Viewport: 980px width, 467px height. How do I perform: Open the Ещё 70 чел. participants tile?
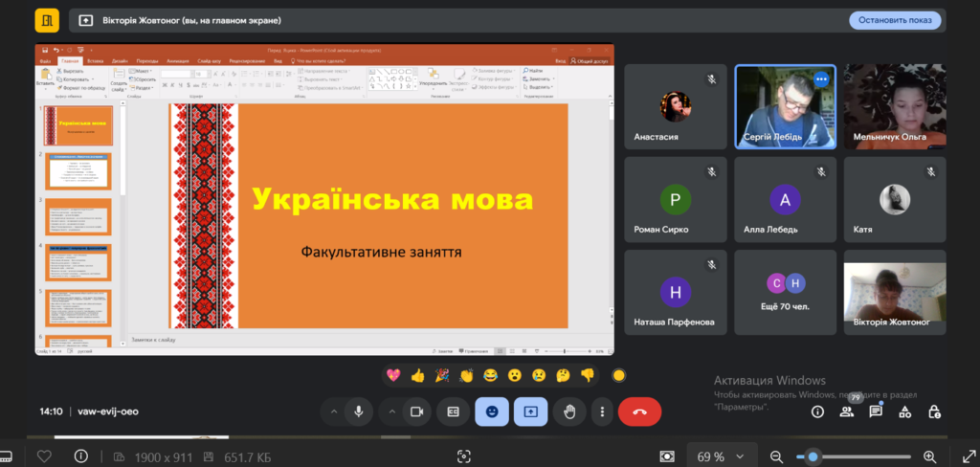point(785,292)
